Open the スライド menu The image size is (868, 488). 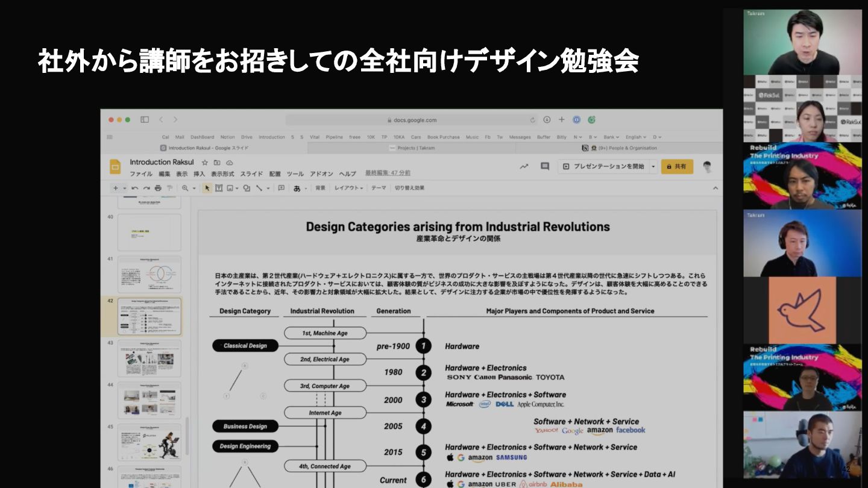point(252,174)
